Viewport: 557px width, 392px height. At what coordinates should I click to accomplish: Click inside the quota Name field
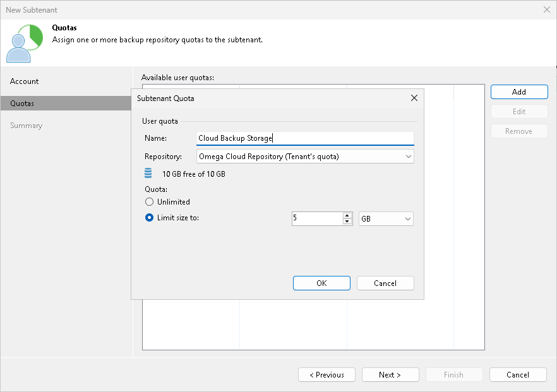[x=305, y=138]
